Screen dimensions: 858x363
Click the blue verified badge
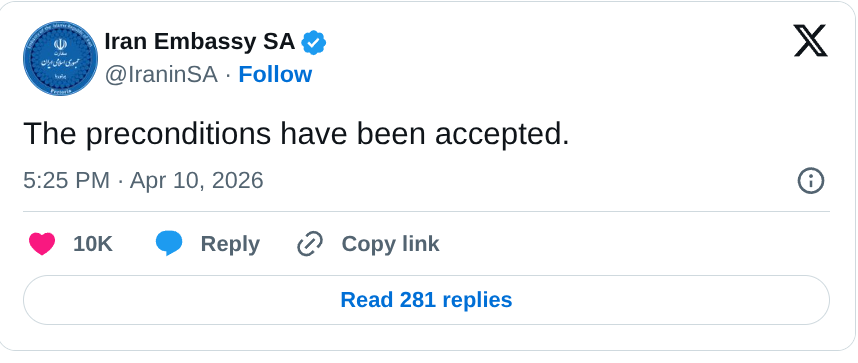(x=314, y=43)
